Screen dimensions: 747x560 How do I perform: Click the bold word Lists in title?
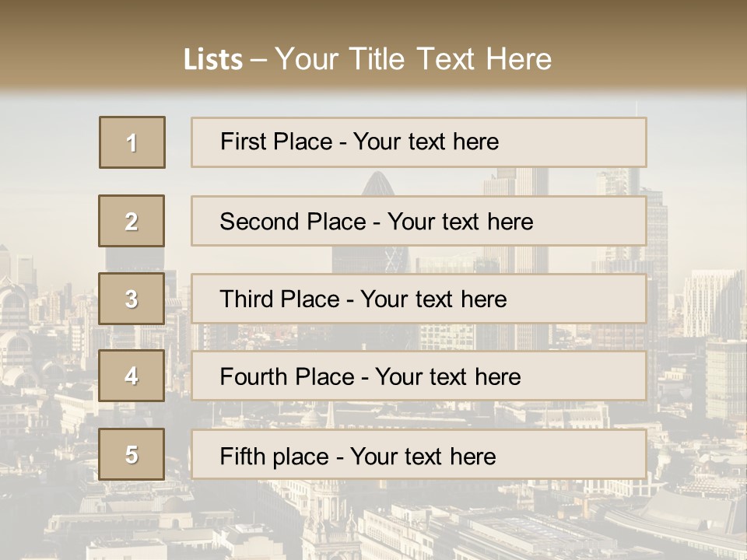coord(213,60)
